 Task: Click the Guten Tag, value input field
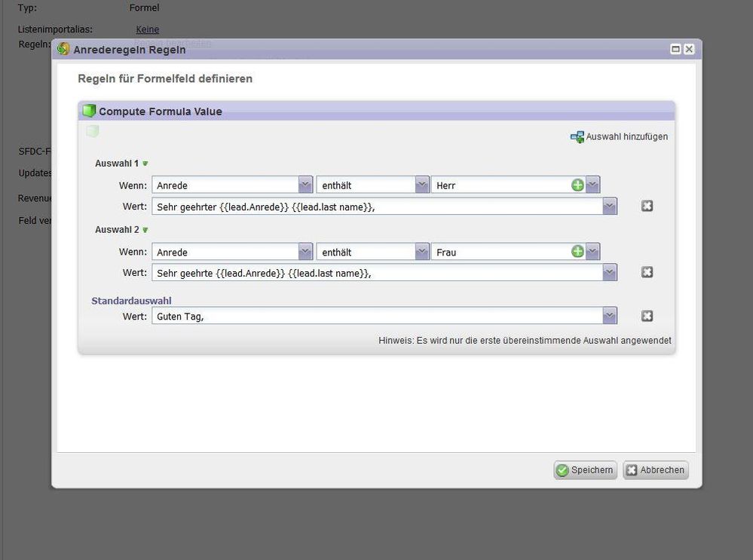(x=377, y=316)
